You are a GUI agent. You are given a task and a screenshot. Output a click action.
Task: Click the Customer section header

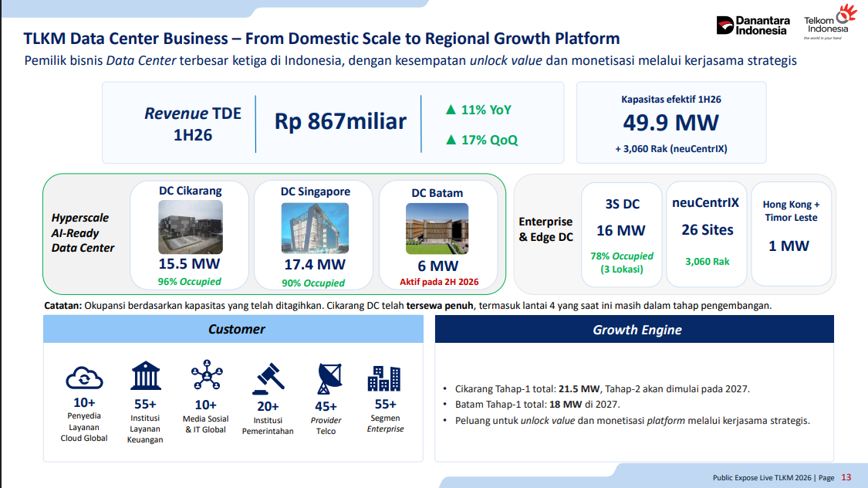click(234, 329)
